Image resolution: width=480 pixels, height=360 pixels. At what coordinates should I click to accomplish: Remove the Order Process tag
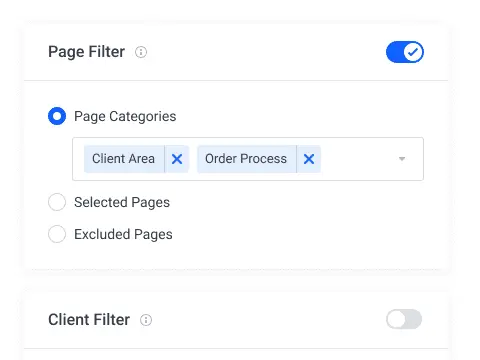pos(309,159)
